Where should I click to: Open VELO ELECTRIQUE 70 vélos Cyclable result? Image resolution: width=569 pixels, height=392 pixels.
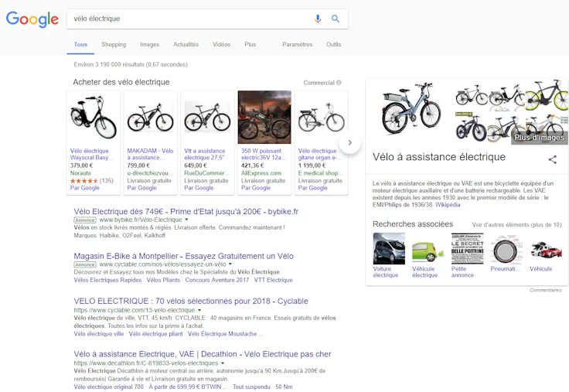point(191,302)
